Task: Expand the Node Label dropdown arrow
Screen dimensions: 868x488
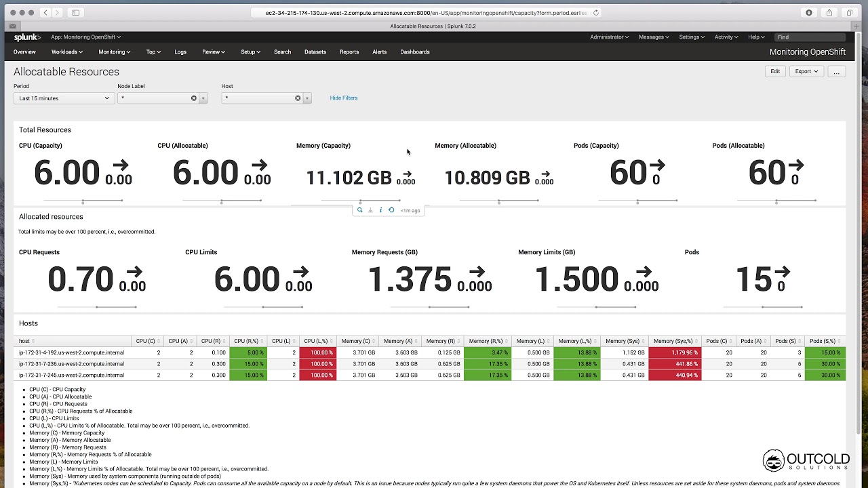Action: [203, 98]
